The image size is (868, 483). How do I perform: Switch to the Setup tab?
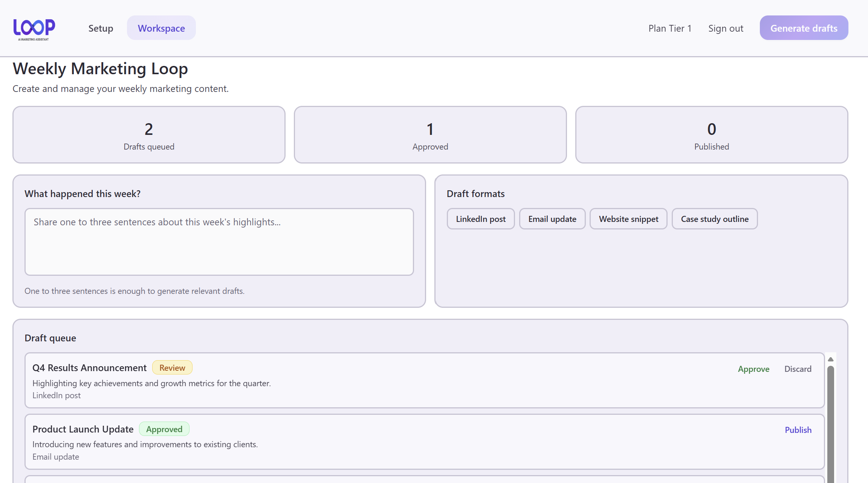100,28
